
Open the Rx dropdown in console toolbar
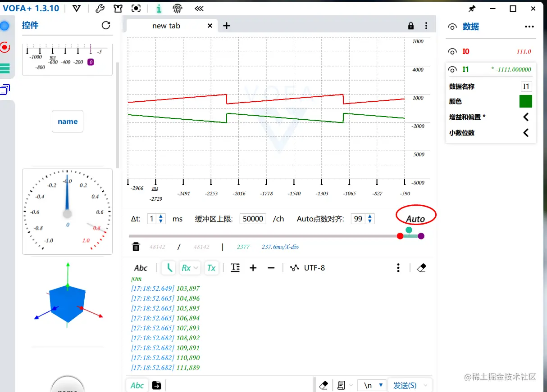(190, 267)
